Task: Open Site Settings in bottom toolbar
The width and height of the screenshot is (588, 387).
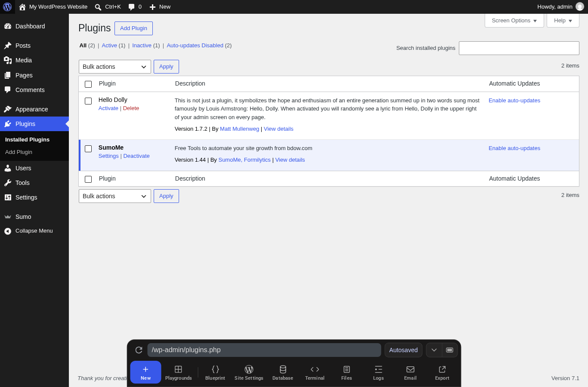Action: 249,372
